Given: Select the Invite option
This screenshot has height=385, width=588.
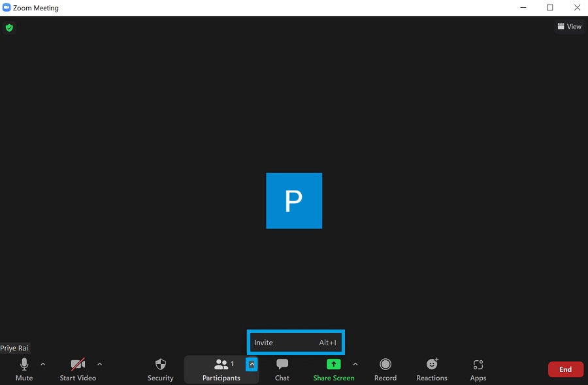Looking at the screenshot, I should pyautogui.click(x=295, y=342).
